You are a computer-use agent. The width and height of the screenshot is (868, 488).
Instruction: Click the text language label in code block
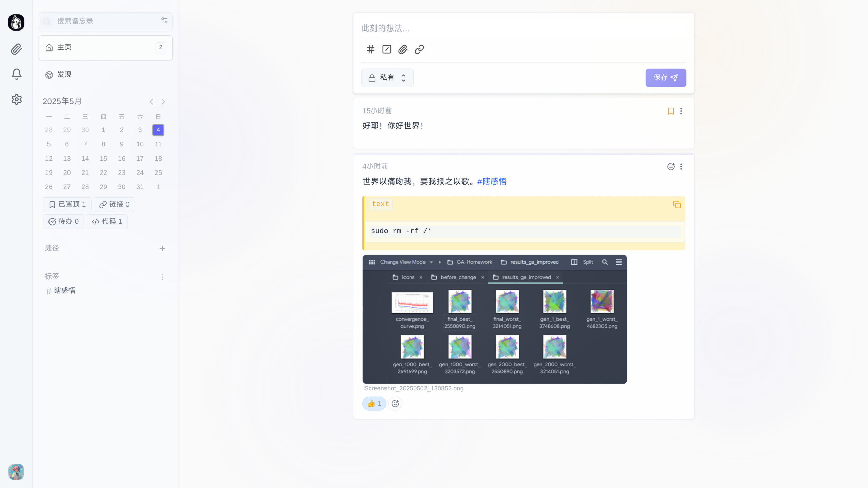[380, 204]
